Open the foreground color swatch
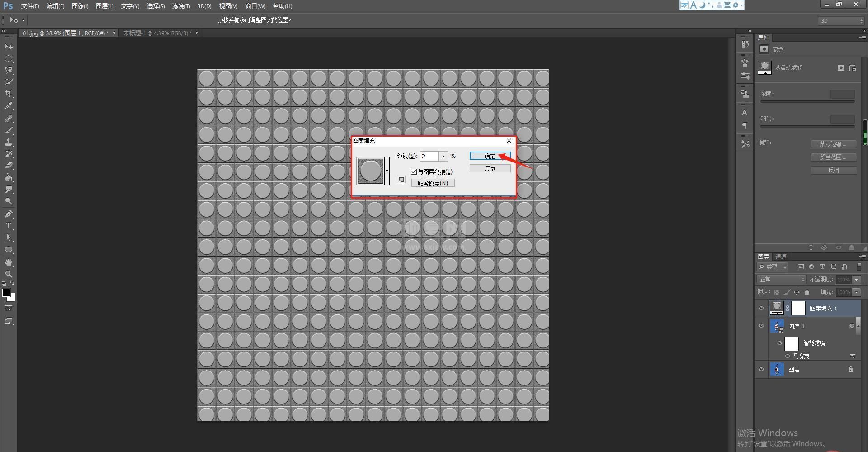The height and width of the screenshot is (452, 868). [6, 293]
